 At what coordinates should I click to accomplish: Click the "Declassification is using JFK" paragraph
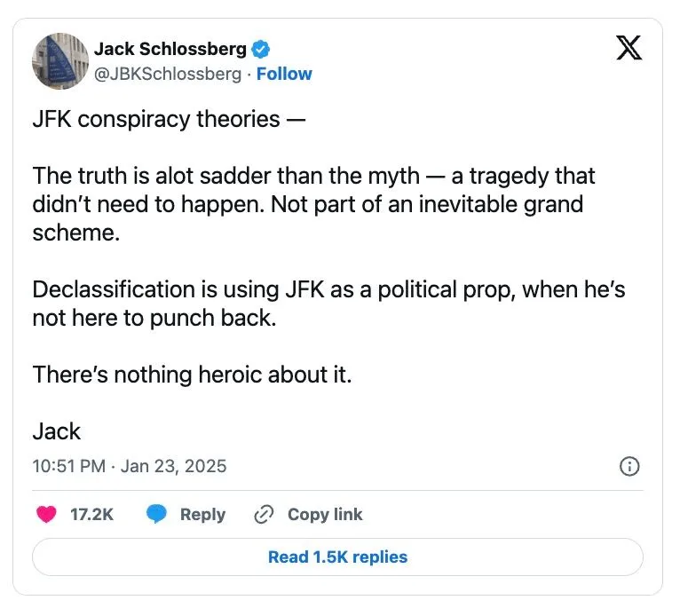click(x=328, y=303)
